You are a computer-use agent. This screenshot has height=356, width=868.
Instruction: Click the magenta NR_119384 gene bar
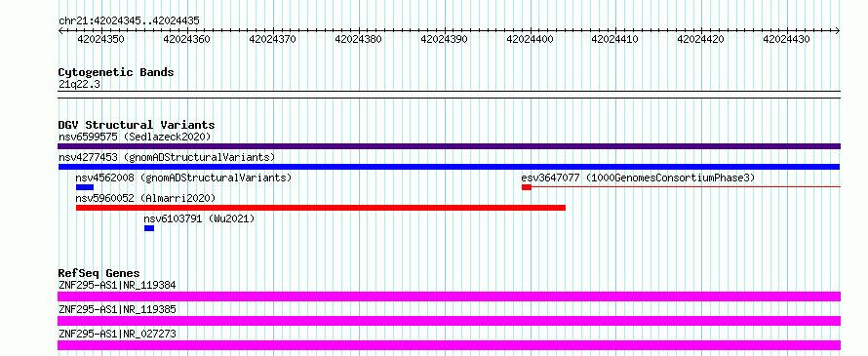tap(449, 297)
